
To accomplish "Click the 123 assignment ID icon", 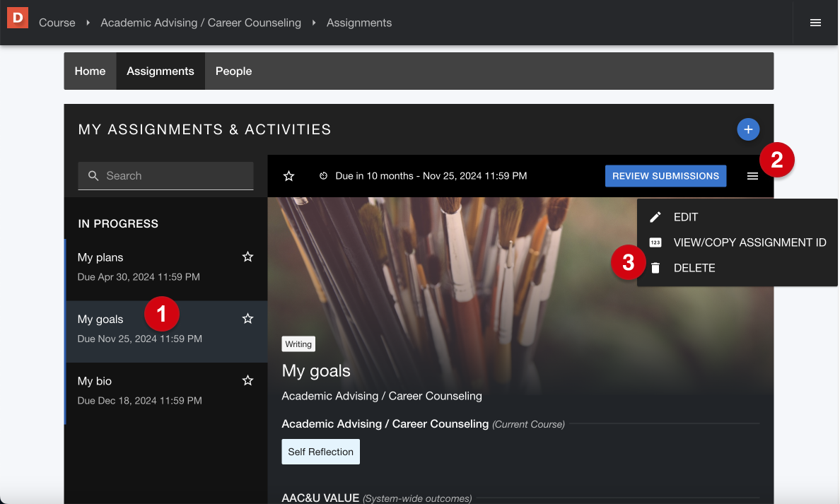I will (655, 242).
